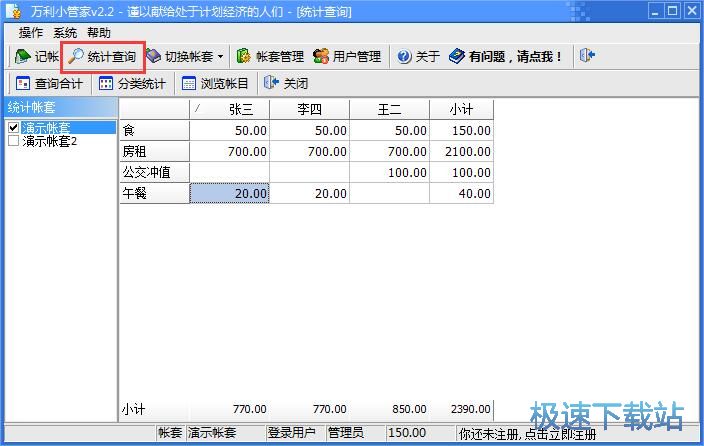The height and width of the screenshot is (446, 704).
Task: Click the 小计 column header
Action: click(462, 110)
